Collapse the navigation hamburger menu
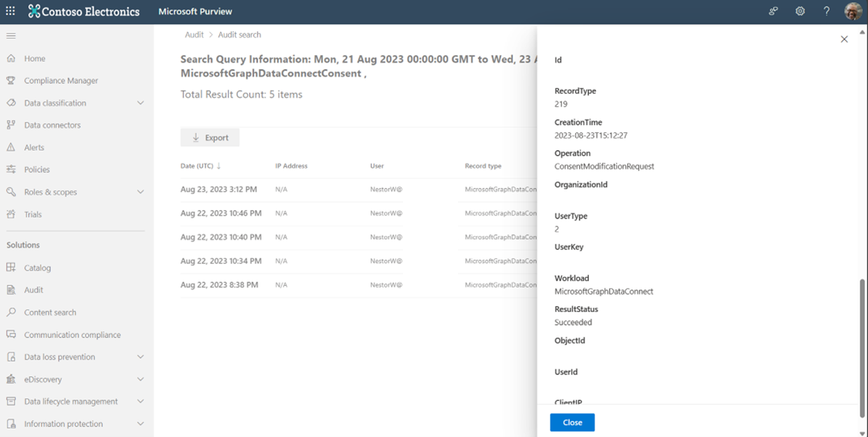The width and height of the screenshot is (868, 437). pos(11,35)
